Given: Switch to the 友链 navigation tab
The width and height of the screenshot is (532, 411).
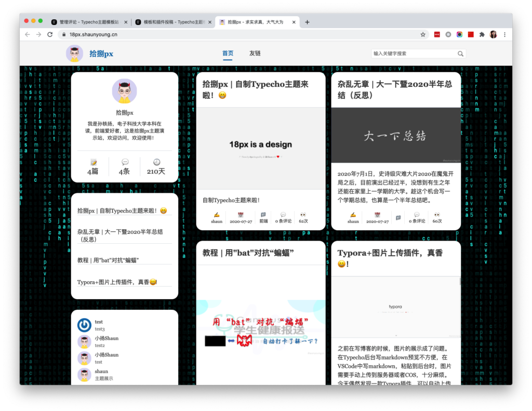Looking at the screenshot, I should coord(255,53).
